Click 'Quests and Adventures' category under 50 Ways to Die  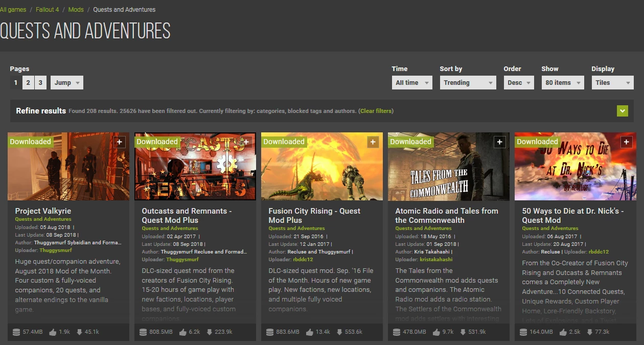pyautogui.click(x=550, y=228)
